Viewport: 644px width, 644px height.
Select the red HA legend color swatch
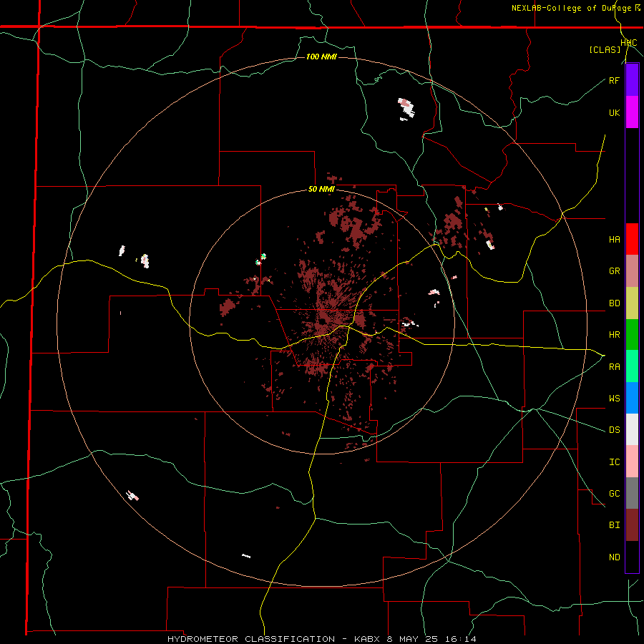click(632, 239)
